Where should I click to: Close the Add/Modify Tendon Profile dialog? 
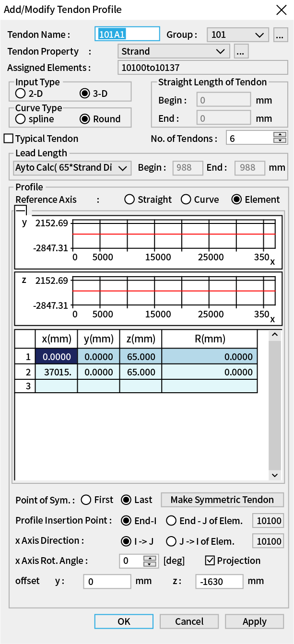tap(282, 10)
